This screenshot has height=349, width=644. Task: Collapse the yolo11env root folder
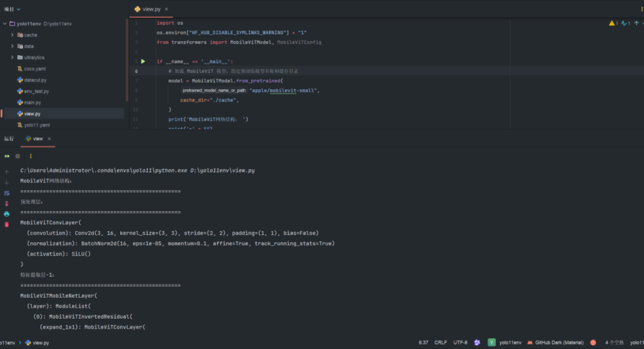tap(5, 24)
